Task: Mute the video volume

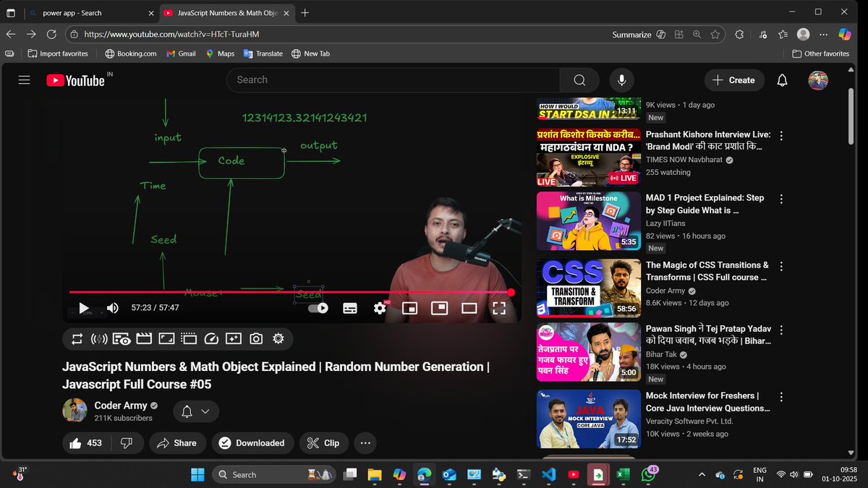Action: point(113,308)
